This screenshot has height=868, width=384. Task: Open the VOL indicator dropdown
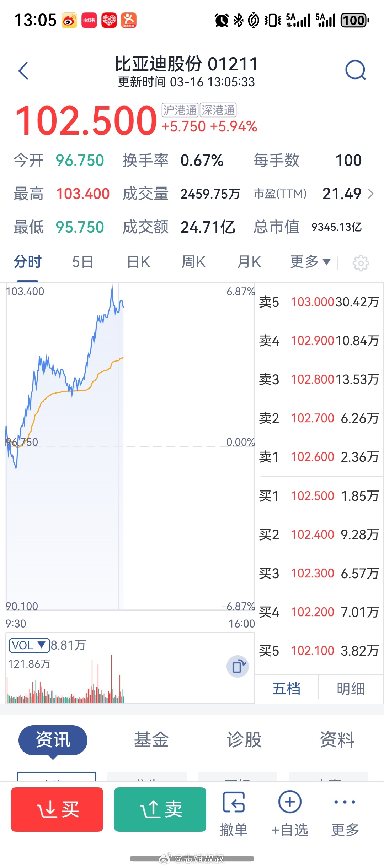(x=29, y=645)
